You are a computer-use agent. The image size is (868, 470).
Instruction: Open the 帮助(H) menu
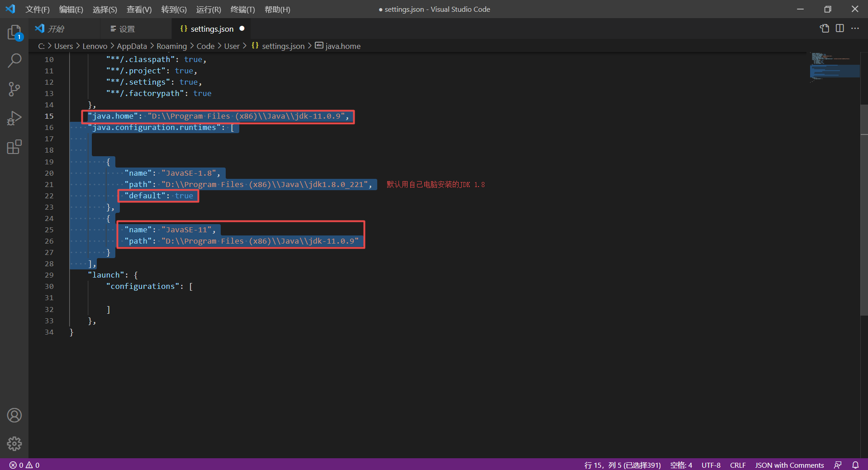[x=277, y=10]
